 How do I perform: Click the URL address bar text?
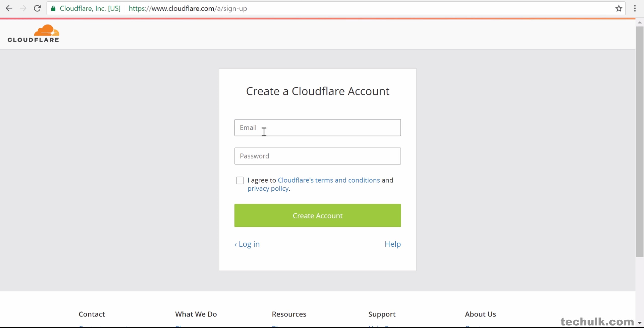[188, 9]
